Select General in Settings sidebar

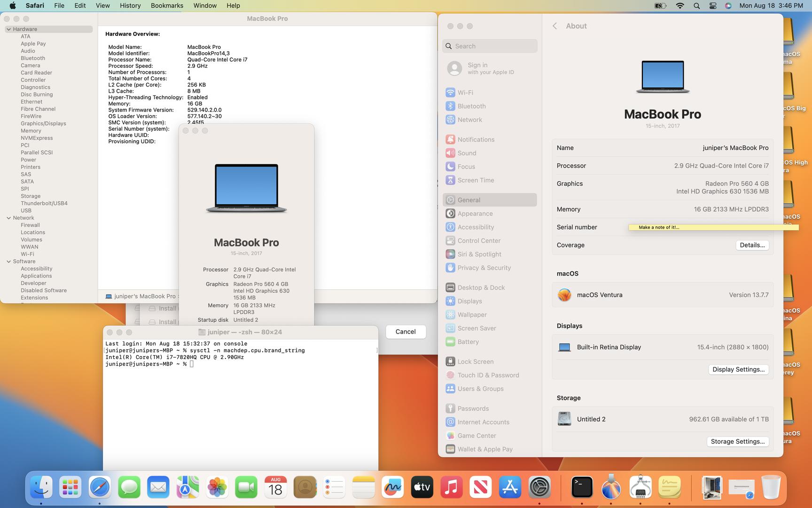point(490,200)
